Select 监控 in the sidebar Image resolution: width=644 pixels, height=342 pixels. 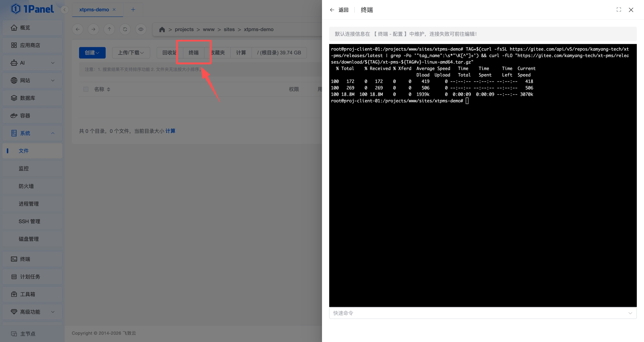pos(32,169)
